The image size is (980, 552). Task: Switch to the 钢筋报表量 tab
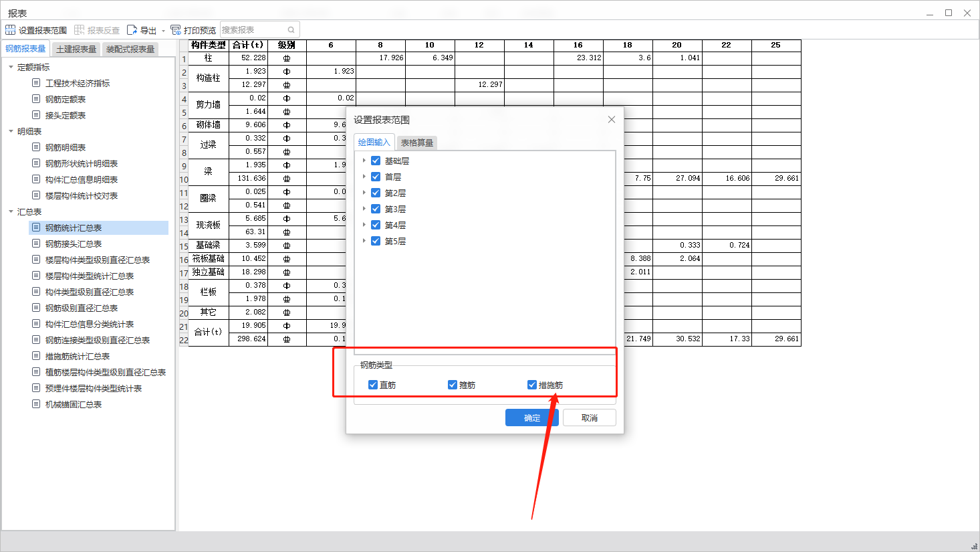click(25, 49)
